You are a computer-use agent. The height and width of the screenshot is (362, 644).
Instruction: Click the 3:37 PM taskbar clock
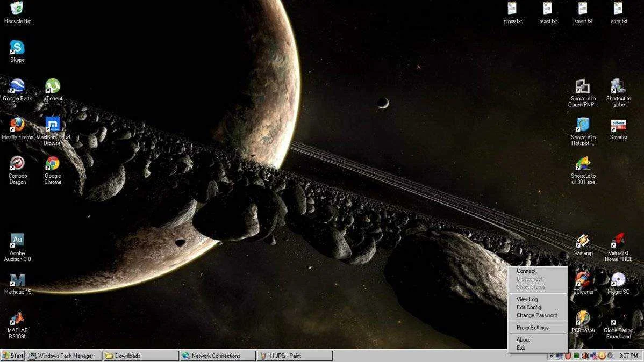[x=628, y=356]
